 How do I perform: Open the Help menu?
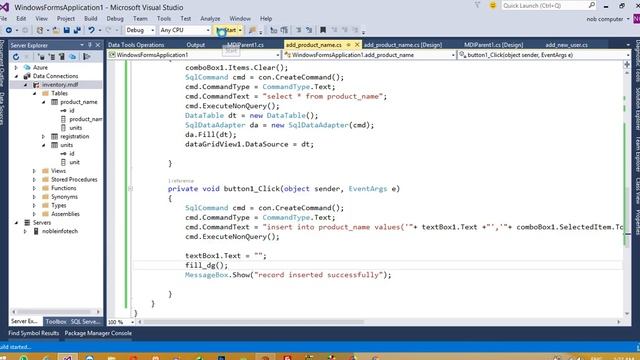pos(266,19)
